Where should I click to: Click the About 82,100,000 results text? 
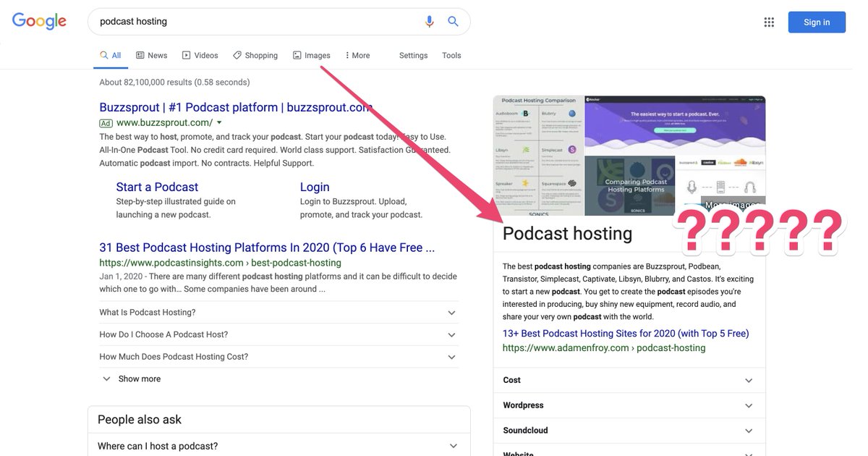[174, 82]
